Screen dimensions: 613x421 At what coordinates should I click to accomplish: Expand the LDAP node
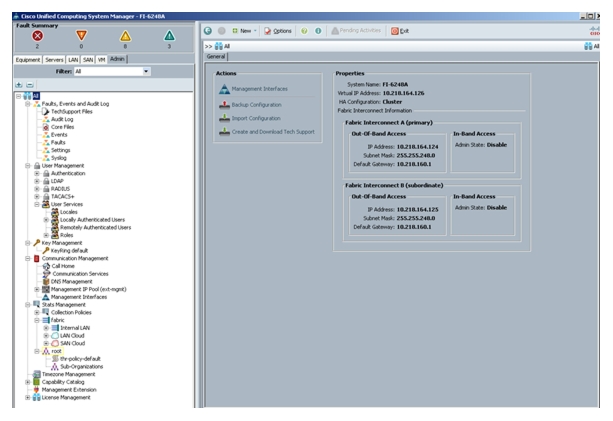37,181
